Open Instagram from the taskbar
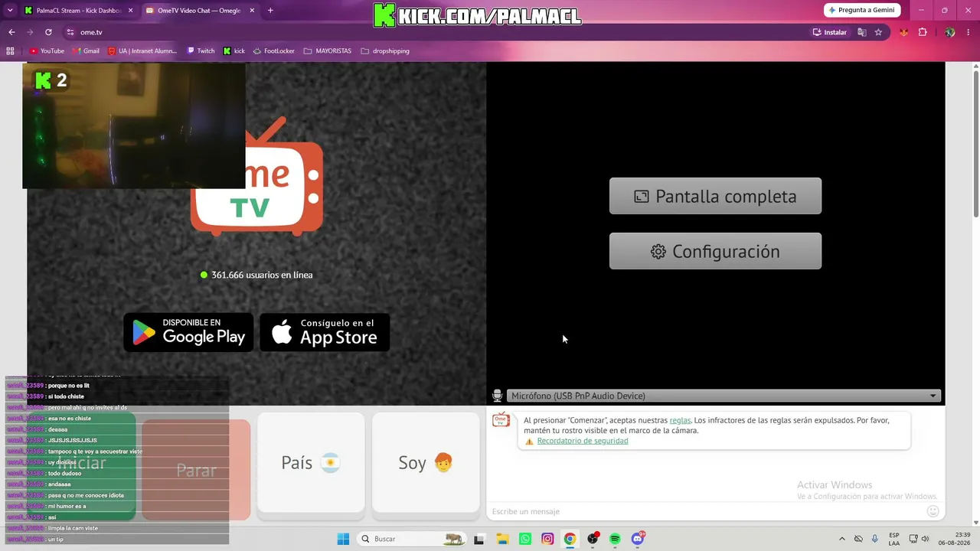The width and height of the screenshot is (980, 551). point(547,539)
